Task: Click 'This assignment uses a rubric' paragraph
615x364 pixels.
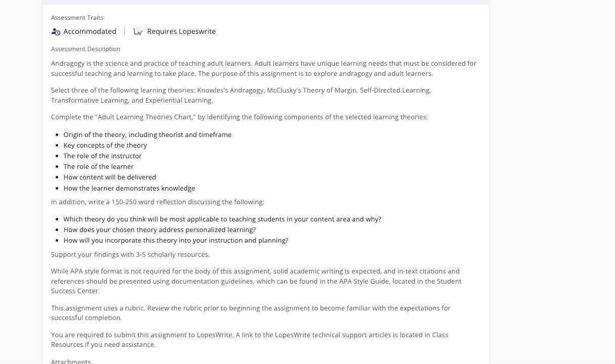Action: click(250, 312)
